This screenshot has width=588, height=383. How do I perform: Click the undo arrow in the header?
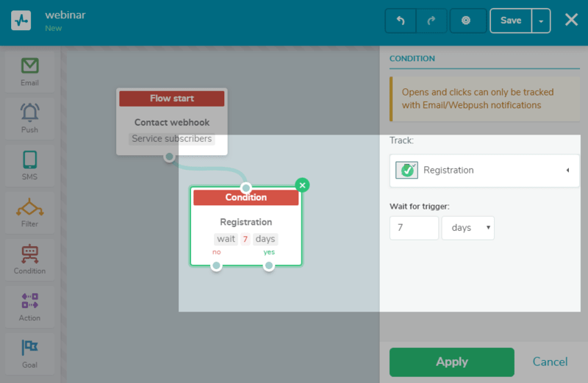(x=401, y=21)
